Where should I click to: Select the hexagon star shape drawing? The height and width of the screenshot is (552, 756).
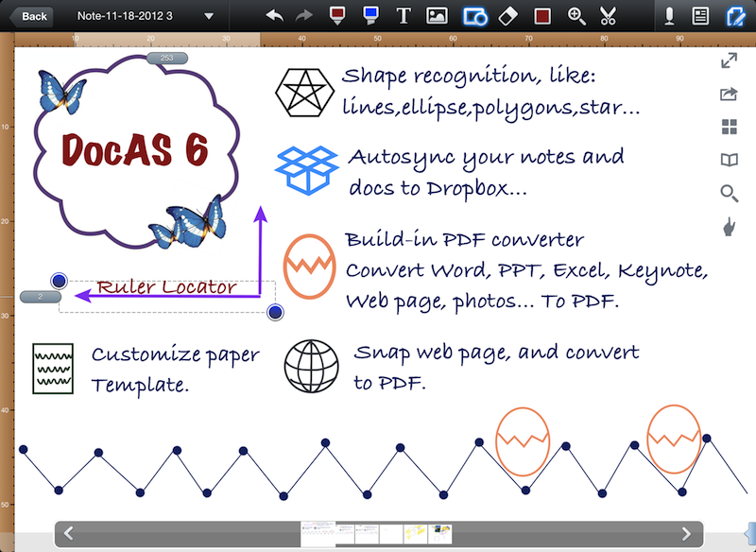[x=304, y=93]
